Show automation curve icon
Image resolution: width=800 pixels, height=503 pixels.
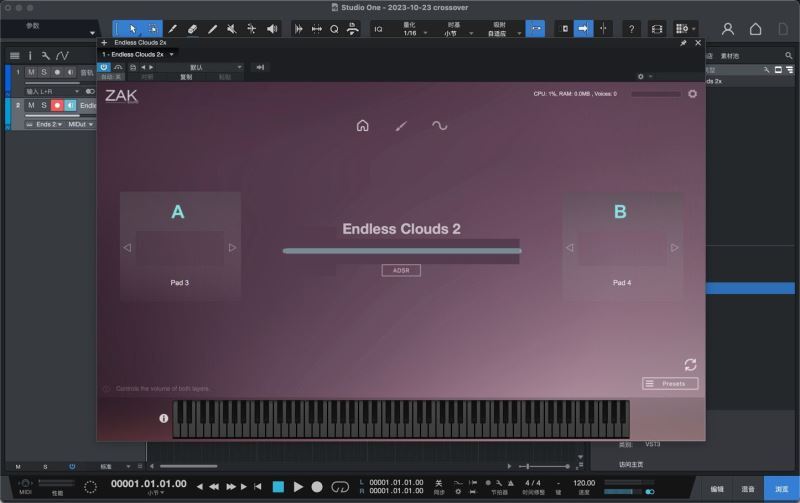click(62, 56)
